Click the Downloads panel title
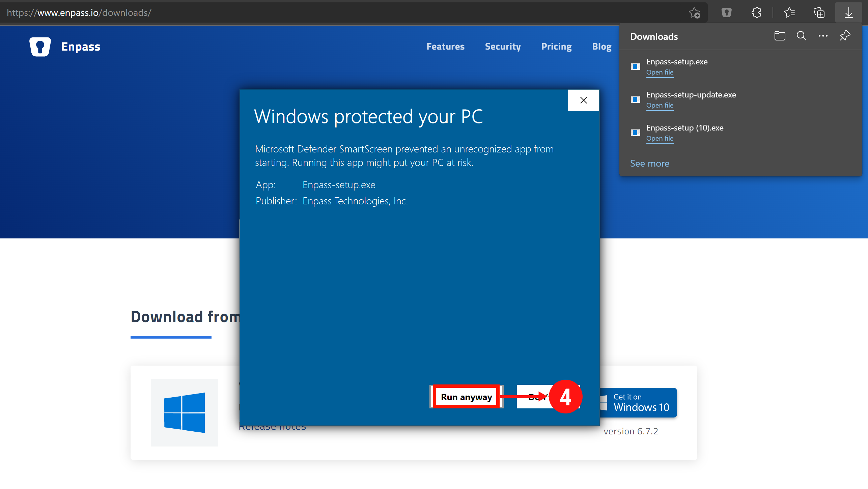868x489 pixels. (654, 36)
